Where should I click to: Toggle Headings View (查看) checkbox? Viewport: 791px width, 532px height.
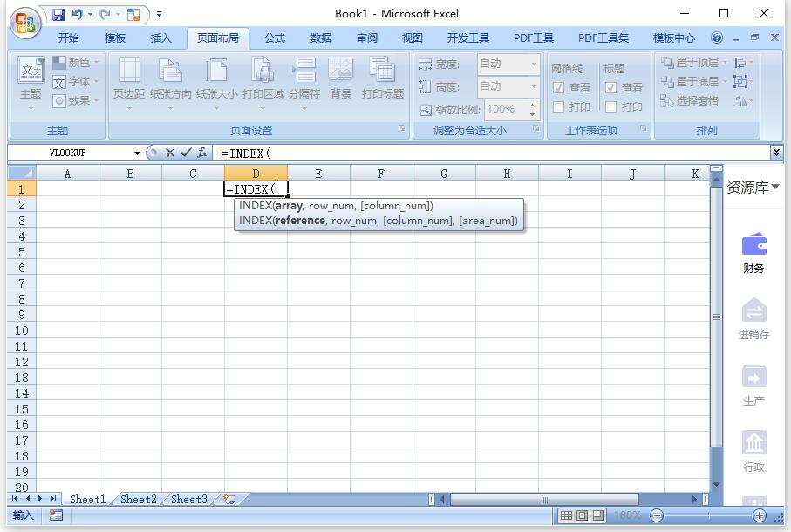pos(610,88)
